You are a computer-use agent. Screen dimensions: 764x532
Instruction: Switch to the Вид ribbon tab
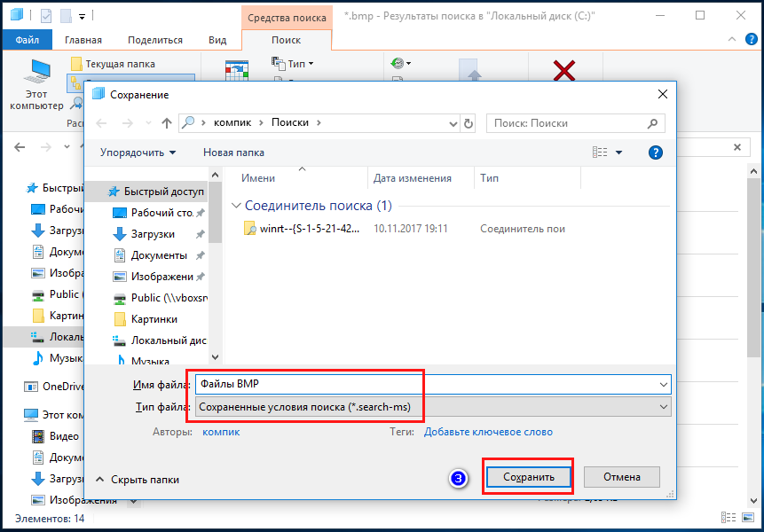pos(217,40)
